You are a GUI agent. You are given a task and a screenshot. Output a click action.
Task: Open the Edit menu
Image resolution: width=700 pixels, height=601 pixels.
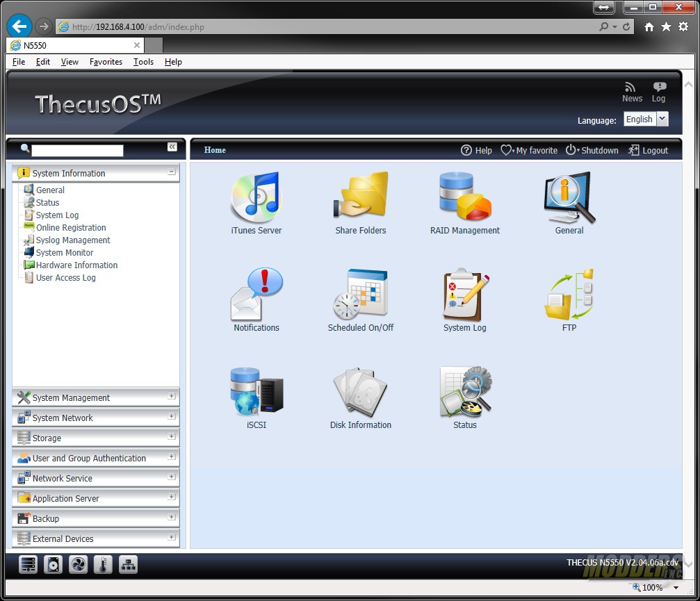pos(43,62)
